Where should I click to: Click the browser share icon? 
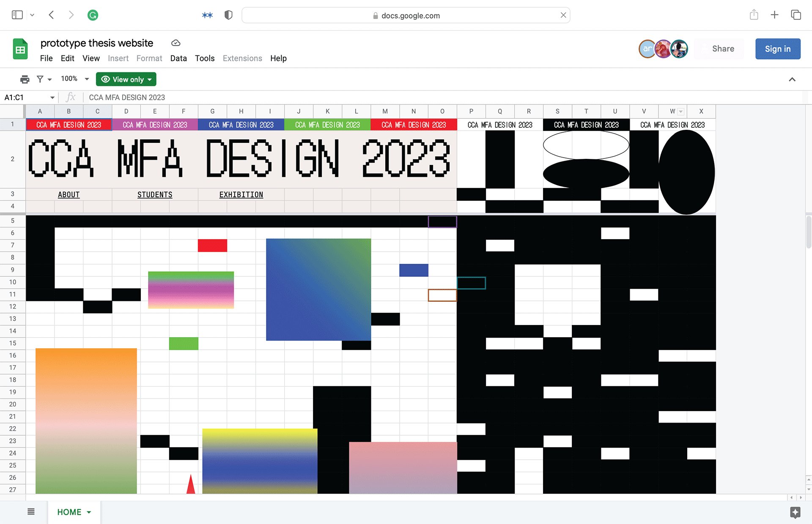pyautogui.click(x=754, y=15)
